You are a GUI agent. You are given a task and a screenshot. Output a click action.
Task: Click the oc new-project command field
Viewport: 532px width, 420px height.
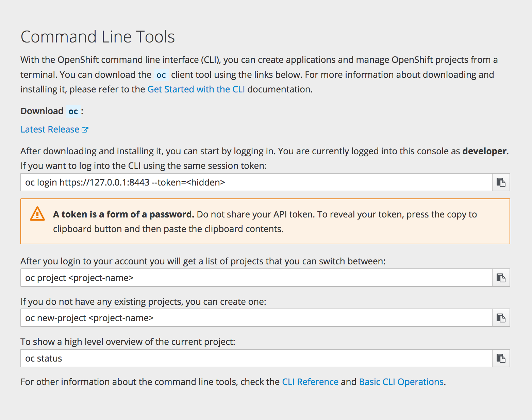256,318
